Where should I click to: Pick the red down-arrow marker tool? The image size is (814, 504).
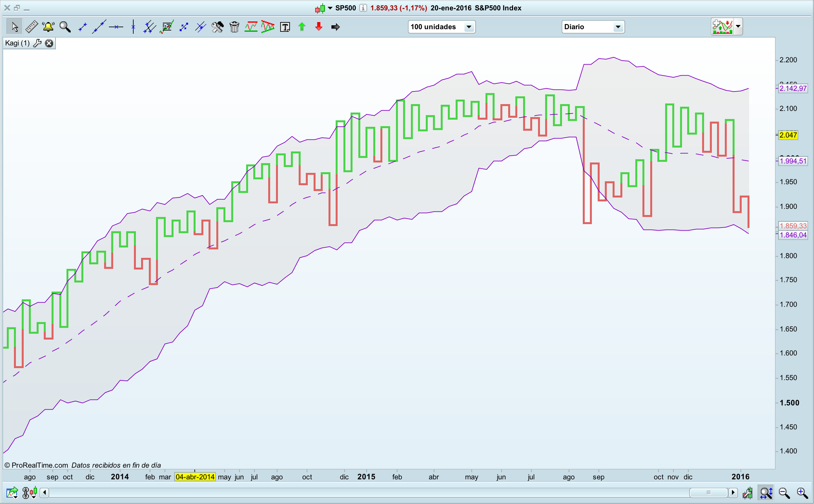(x=319, y=27)
